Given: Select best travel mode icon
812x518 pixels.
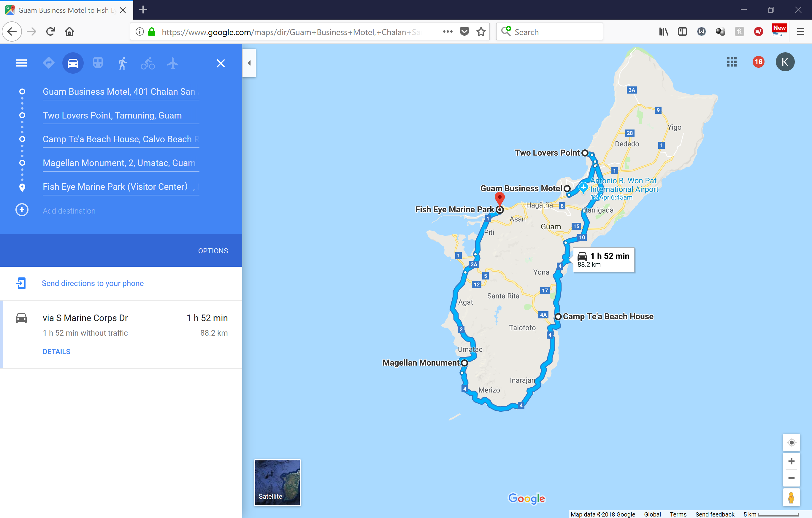Looking at the screenshot, I should 49,63.
